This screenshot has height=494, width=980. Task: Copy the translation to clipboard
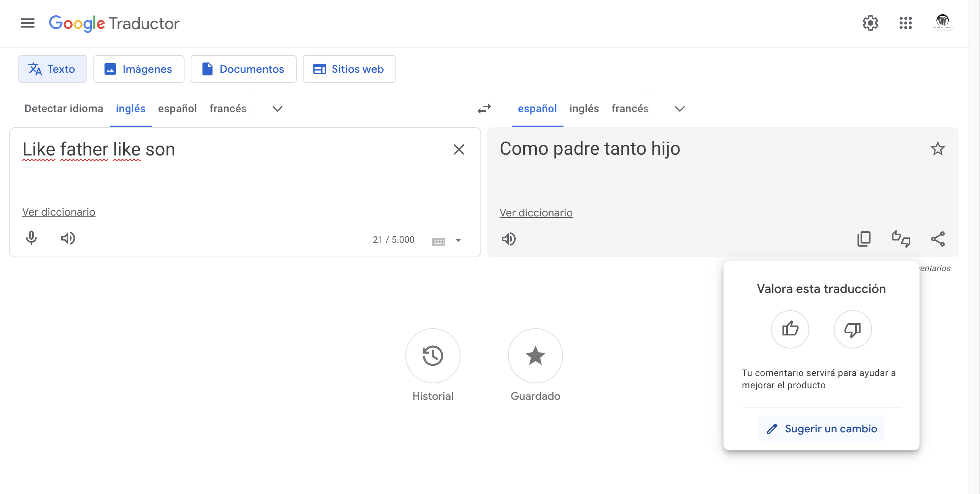pos(864,239)
